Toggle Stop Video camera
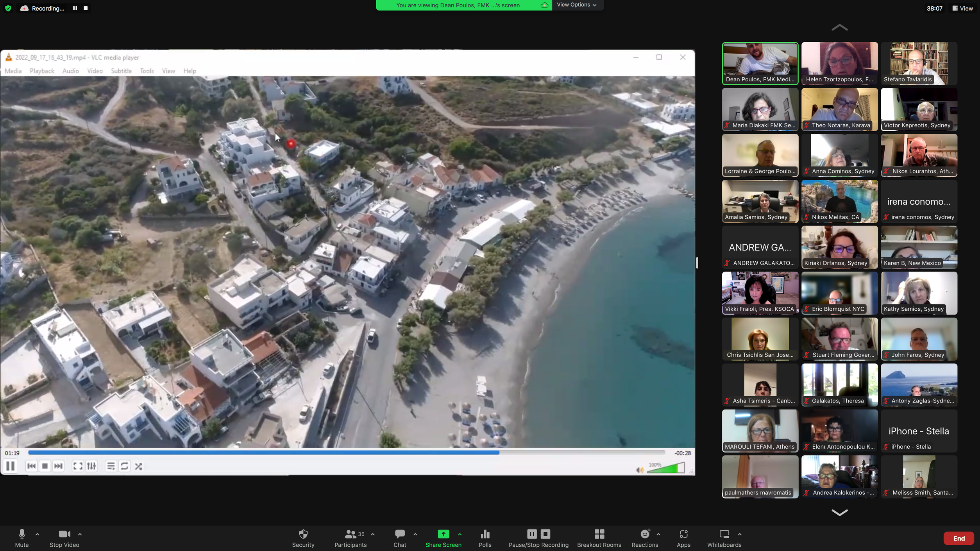 64,534
